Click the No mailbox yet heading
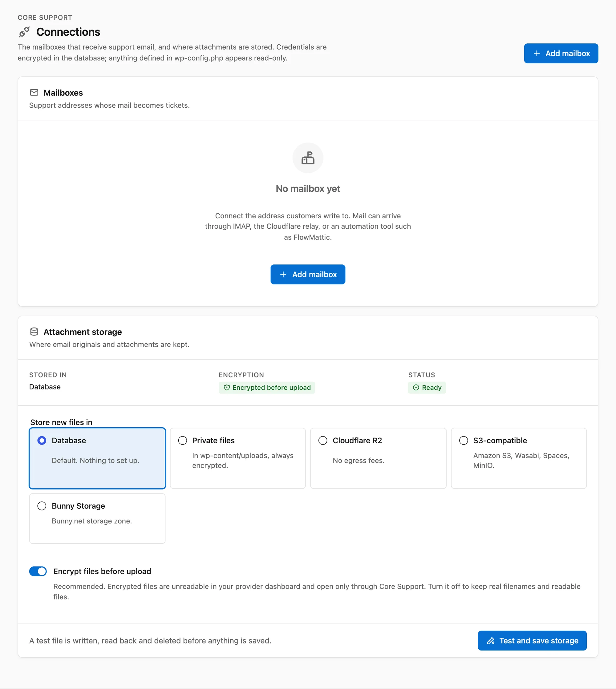 308,188
